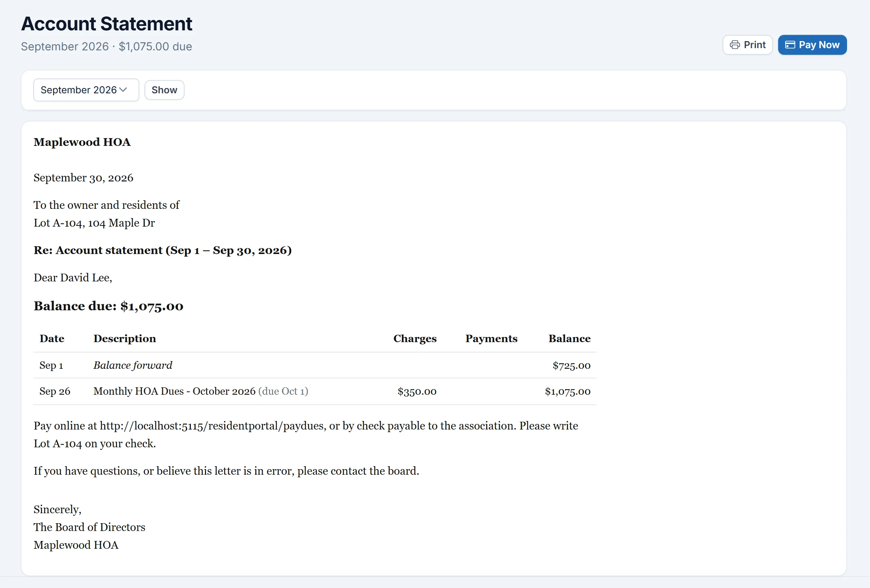The height and width of the screenshot is (588, 870).
Task: Click 'To the owner and residents of'
Action: [x=107, y=205]
